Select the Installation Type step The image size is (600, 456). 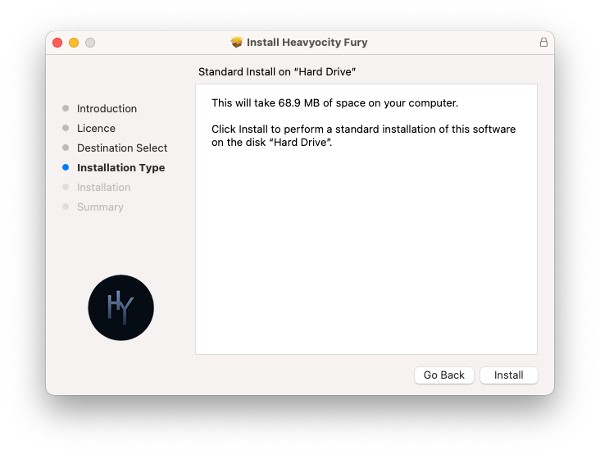(x=121, y=168)
